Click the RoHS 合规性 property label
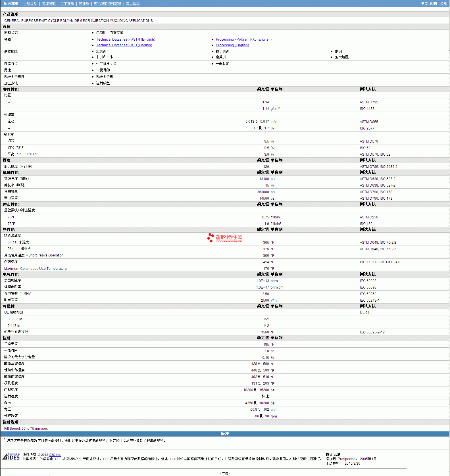The height and width of the screenshot is (476, 450). click(x=14, y=77)
